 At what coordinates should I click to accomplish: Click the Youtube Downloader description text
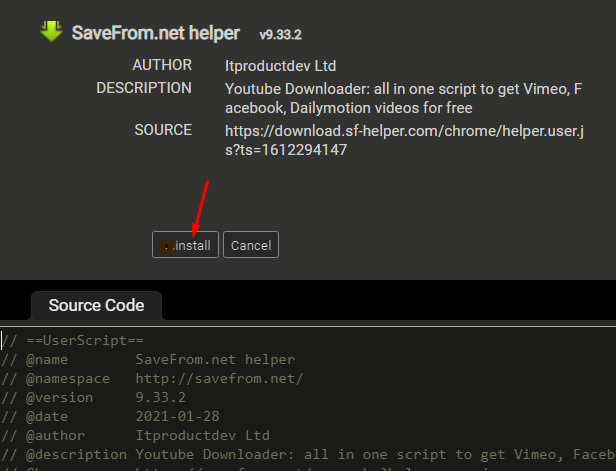403,98
